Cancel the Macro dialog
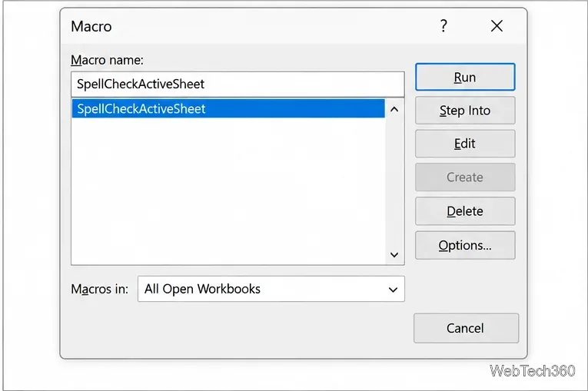The width and height of the screenshot is (588, 391). [466, 329]
